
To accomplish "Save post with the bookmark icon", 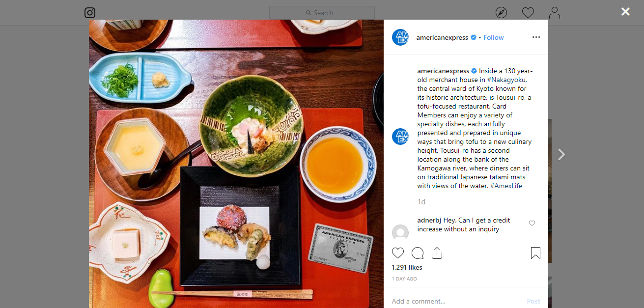I will [x=535, y=253].
